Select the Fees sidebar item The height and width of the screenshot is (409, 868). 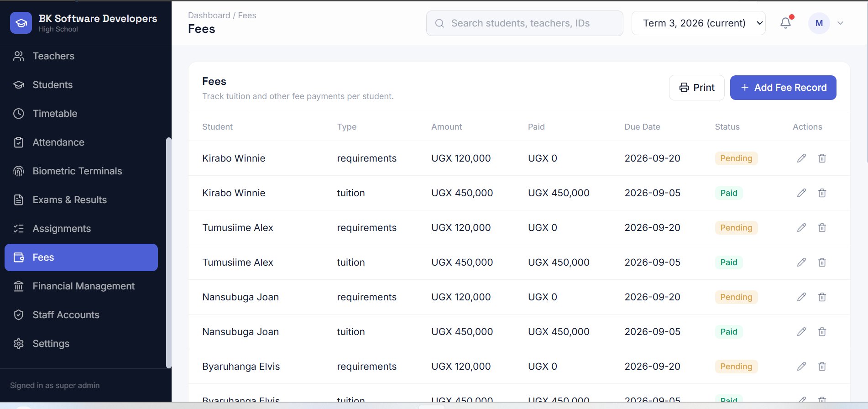pyautogui.click(x=81, y=257)
